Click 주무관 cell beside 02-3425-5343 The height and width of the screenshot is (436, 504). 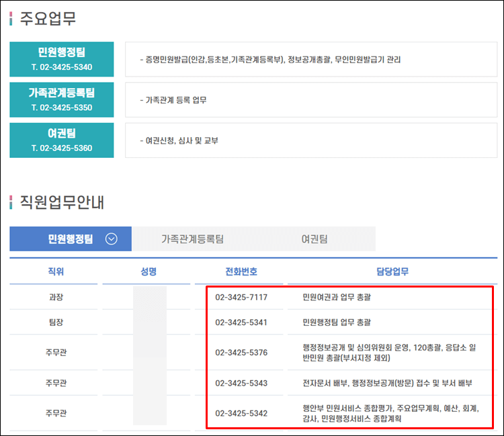56,383
